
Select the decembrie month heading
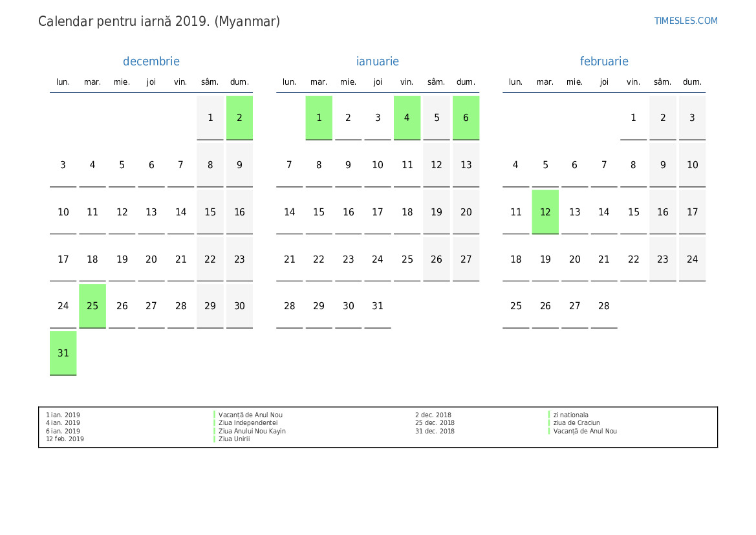(x=151, y=61)
